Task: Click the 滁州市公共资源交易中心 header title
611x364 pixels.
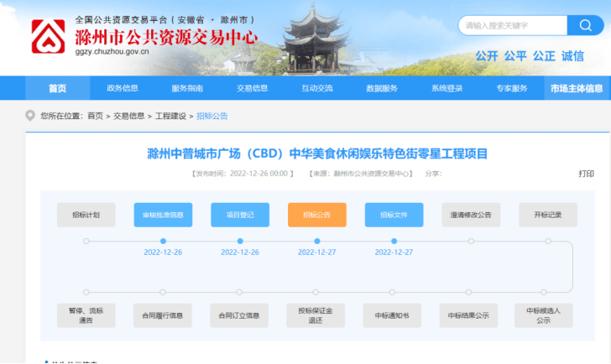Action: [166, 37]
